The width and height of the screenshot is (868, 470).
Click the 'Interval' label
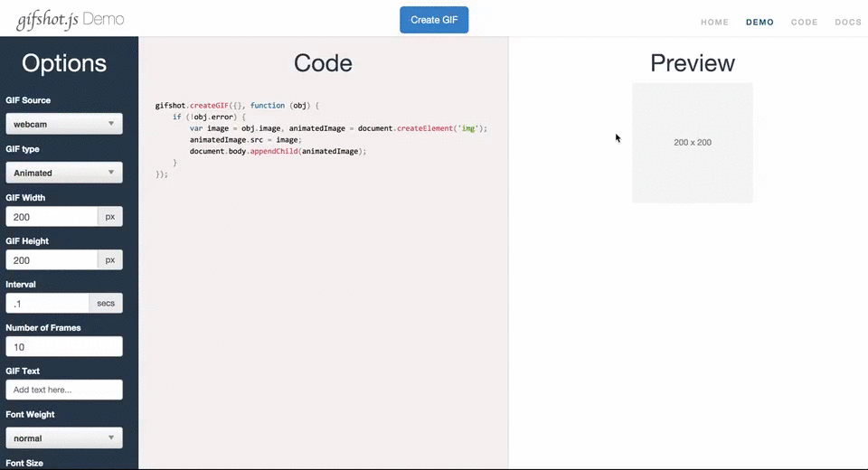pos(21,285)
